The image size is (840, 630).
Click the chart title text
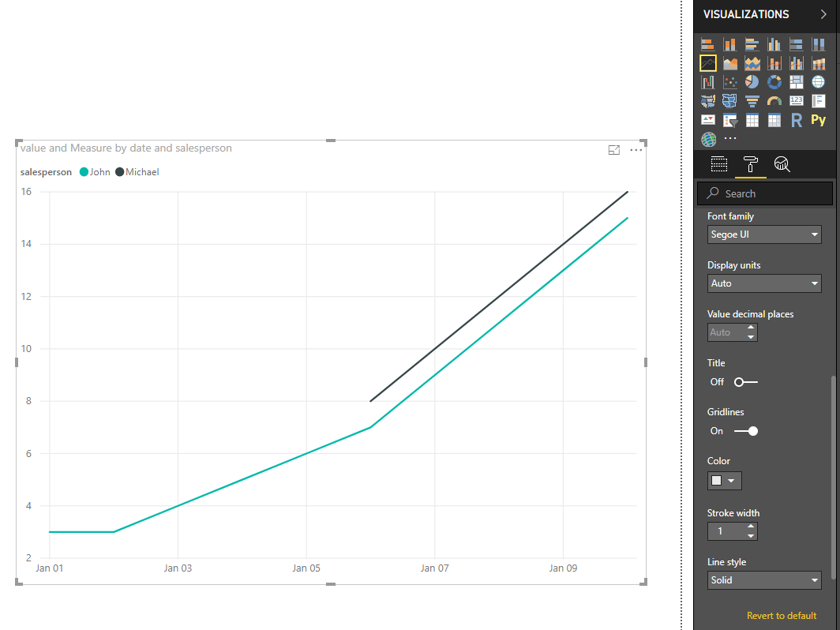click(126, 148)
